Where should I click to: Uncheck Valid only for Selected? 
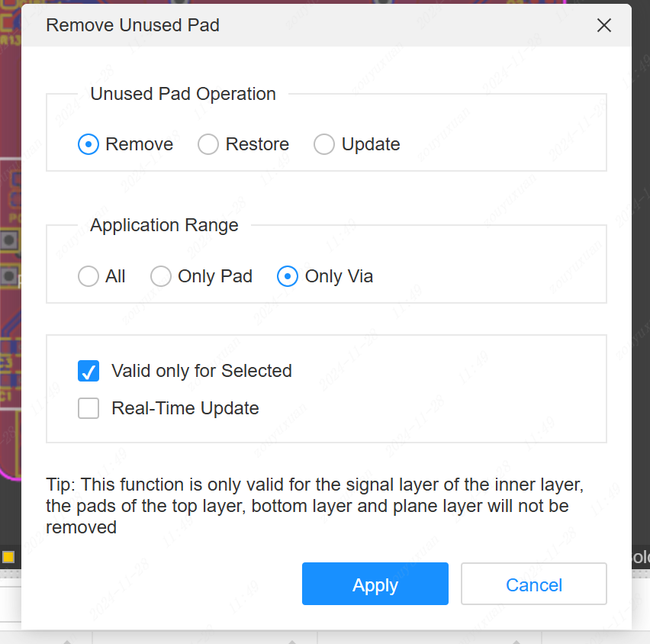coord(88,372)
